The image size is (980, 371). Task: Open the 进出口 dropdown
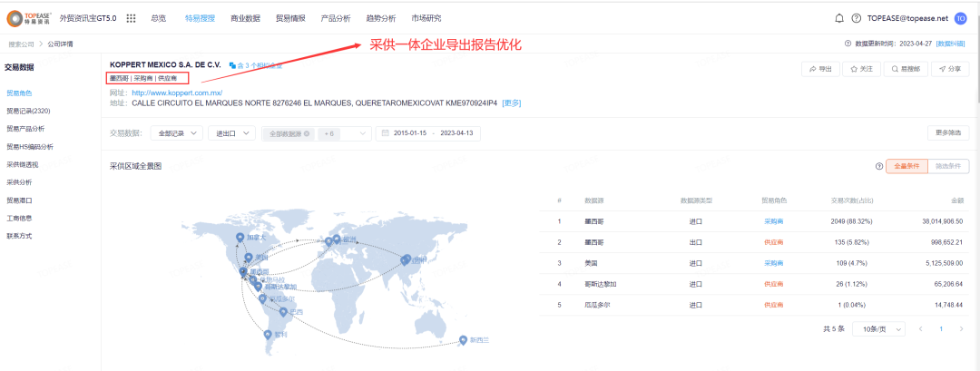tap(232, 133)
